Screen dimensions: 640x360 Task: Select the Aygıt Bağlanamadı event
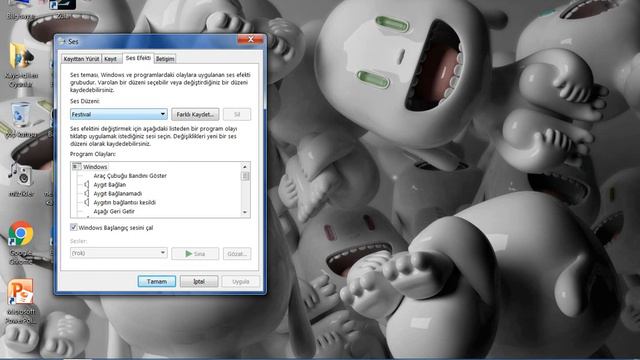118,193
